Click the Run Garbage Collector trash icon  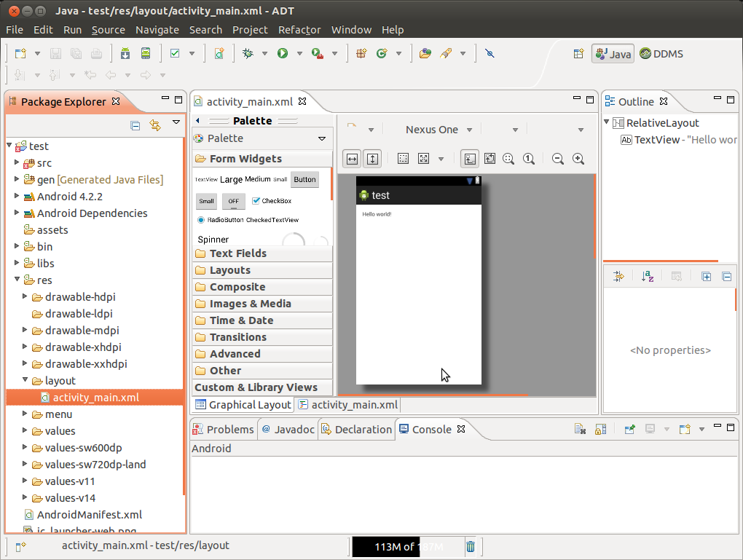click(470, 547)
